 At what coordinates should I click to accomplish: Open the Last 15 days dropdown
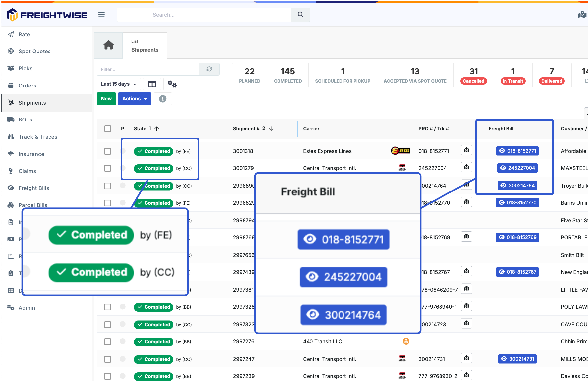(x=118, y=84)
